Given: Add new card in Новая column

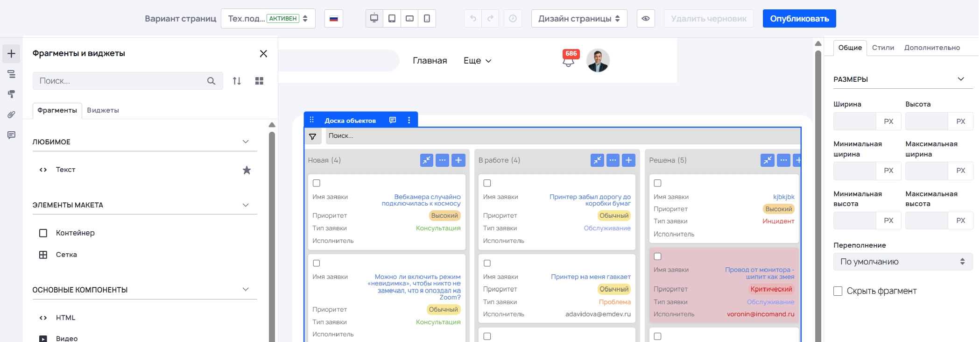Looking at the screenshot, I should 458,160.
